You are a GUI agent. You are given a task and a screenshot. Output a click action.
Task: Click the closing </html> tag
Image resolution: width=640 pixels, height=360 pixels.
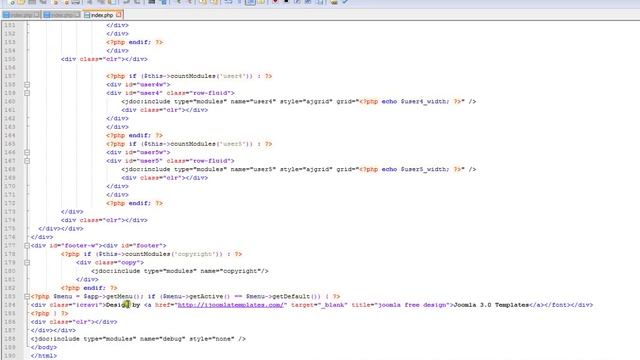tap(44, 356)
